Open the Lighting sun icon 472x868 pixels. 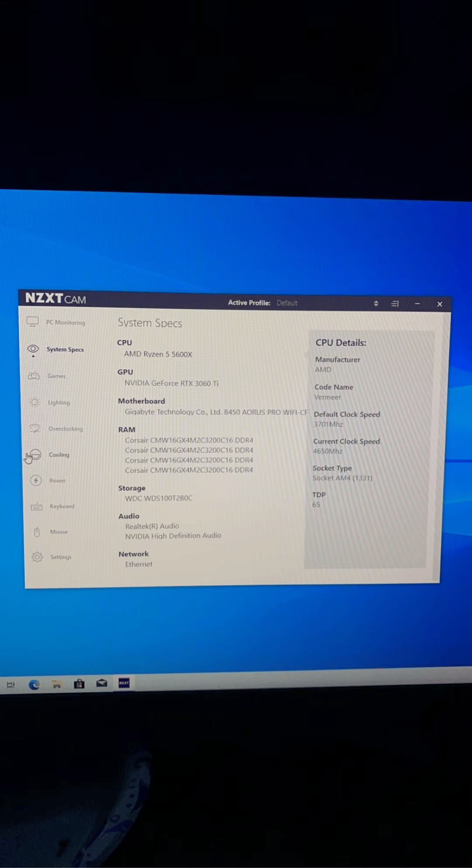pyautogui.click(x=35, y=402)
